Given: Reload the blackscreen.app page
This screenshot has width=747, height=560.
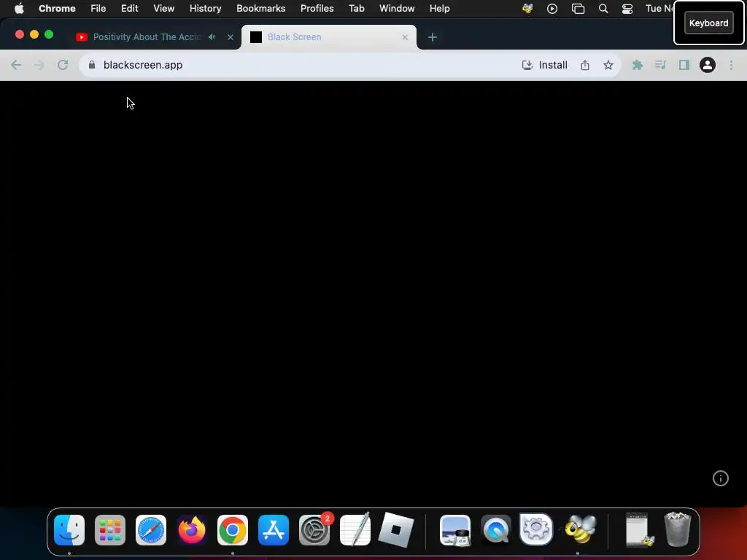Looking at the screenshot, I should click(63, 65).
